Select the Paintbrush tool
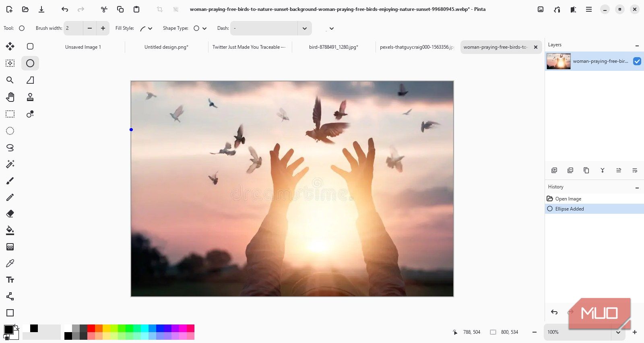 (10, 181)
